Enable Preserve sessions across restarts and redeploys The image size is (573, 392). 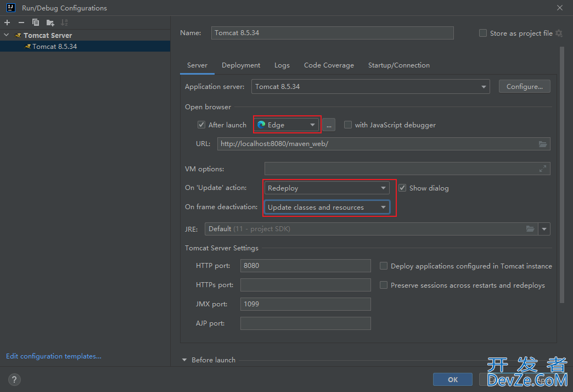384,285
